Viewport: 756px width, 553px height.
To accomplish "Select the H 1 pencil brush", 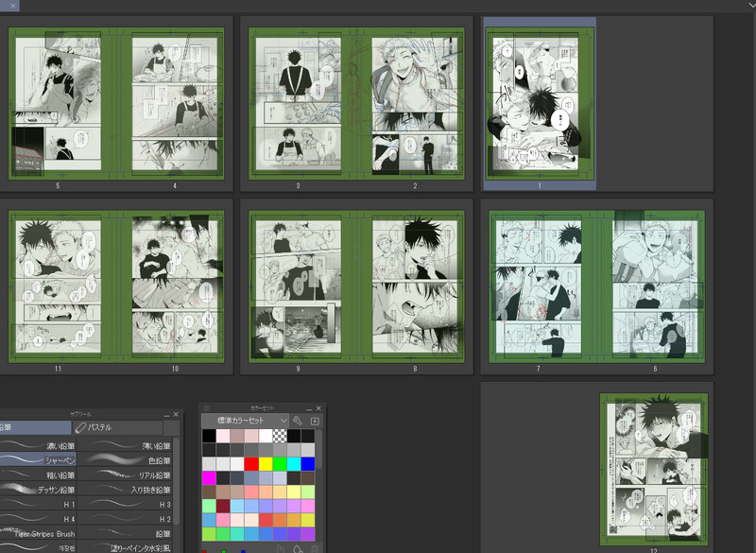I will pyautogui.click(x=38, y=504).
